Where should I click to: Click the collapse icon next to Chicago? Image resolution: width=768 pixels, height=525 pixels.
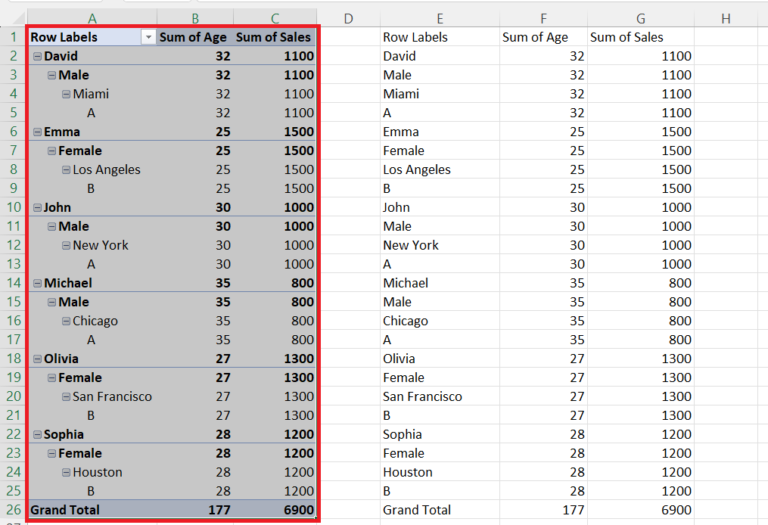click(x=65, y=321)
